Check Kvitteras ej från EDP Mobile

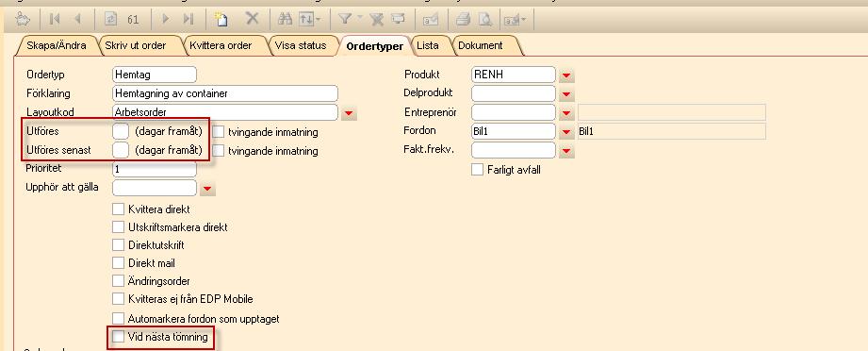pyautogui.click(x=118, y=299)
